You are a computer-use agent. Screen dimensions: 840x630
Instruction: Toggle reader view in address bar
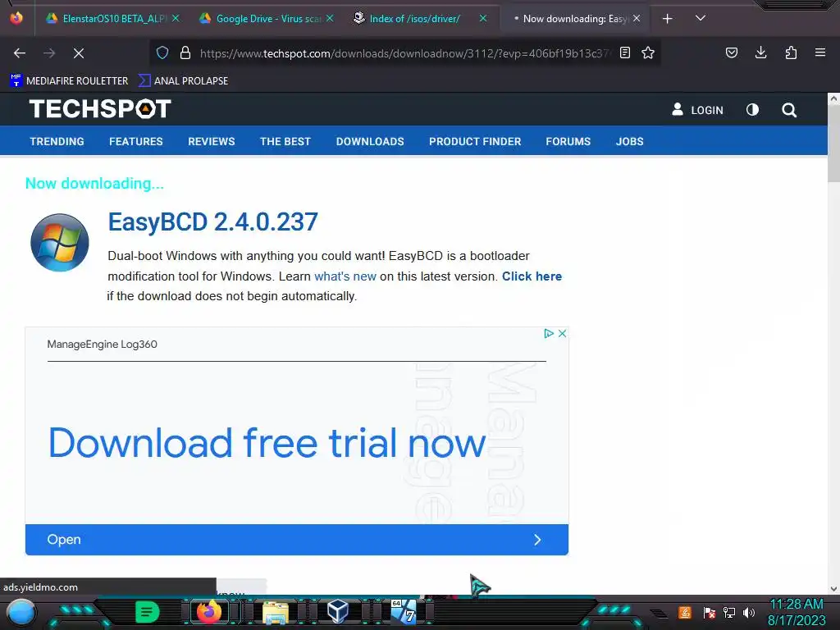[624, 52]
